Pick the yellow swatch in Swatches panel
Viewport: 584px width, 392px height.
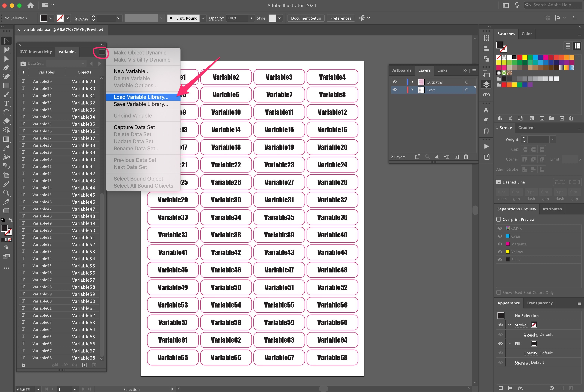tap(525, 57)
